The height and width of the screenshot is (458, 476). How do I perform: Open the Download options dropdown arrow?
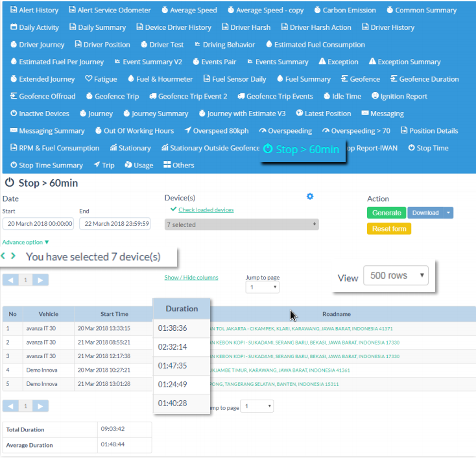click(x=448, y=213)
